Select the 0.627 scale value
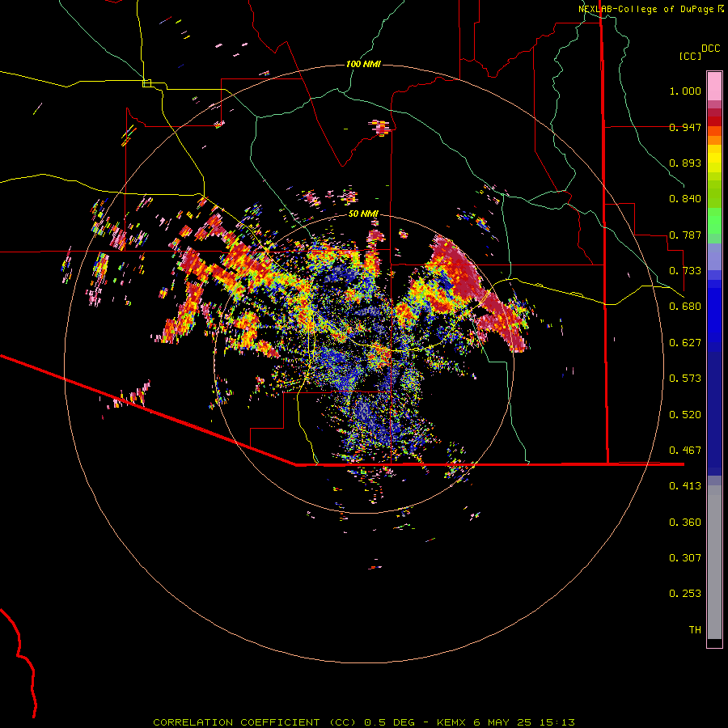728x728 pixels. coord(685,343)
